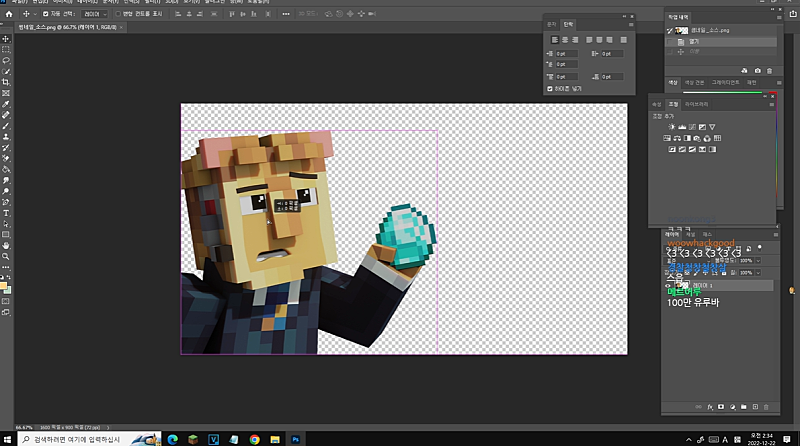Select the Horizontal Type tool
Image resolution: width=800 pixels, height=446 pixels.
(6, 213)
